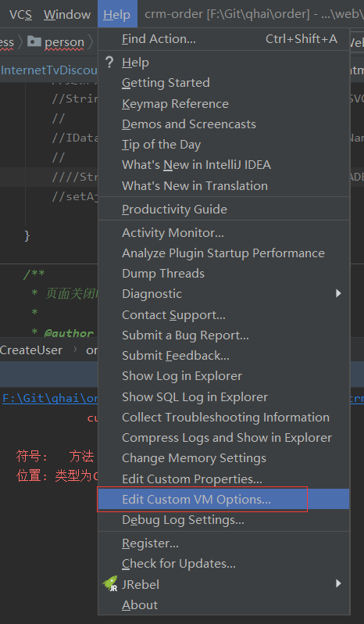Image resolution: width=364 pixels, height=624 pixels.
Task: Expand the Diagnostic submenu
Action: [x=223, y=294]
